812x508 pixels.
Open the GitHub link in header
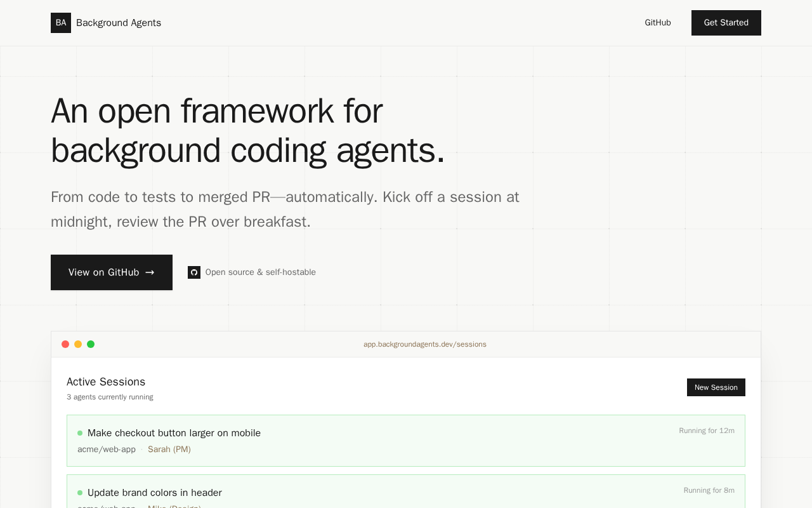(x=658, y=23)
